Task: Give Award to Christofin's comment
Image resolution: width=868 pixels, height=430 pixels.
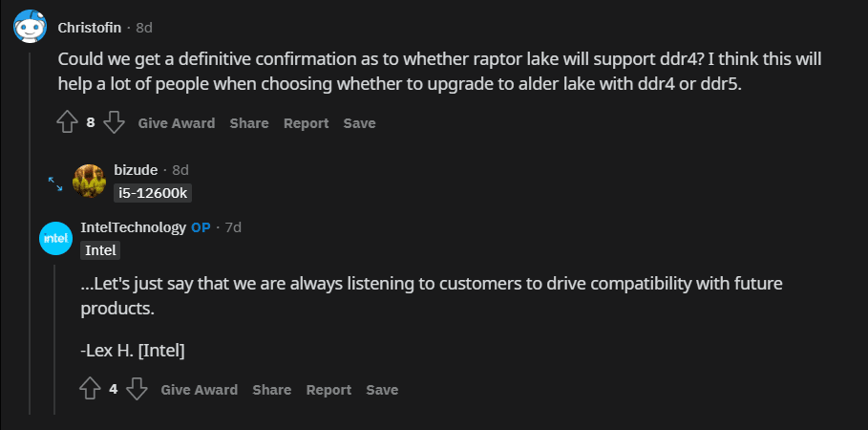Action: pyautogui.click(x=177, y=123)
